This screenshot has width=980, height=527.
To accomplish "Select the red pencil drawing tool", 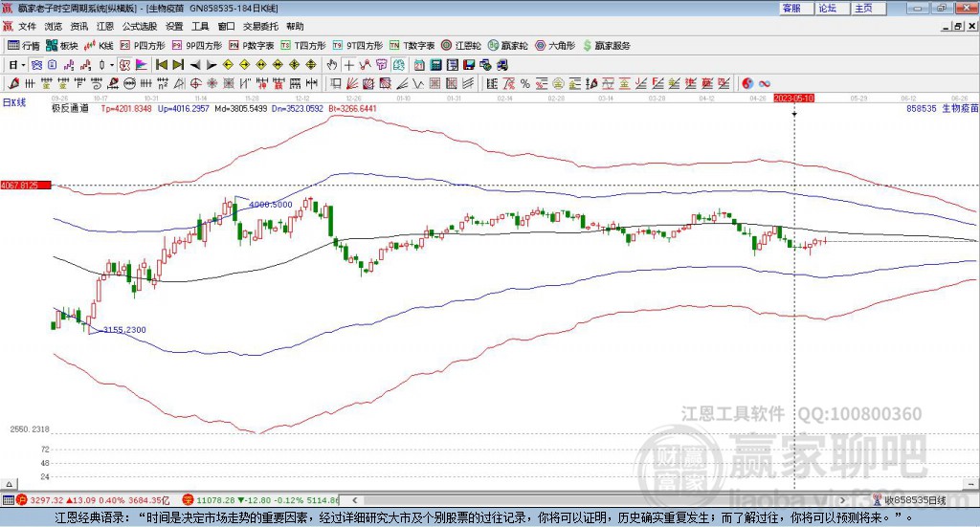I will tap(13, 83).
